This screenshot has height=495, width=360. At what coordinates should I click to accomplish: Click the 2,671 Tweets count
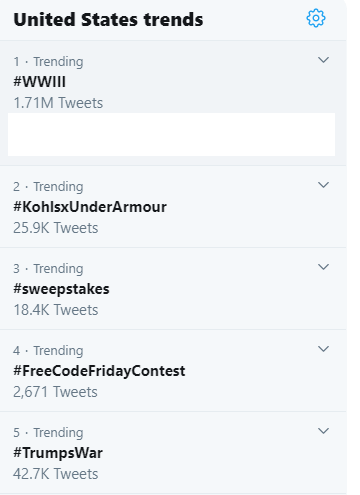point(55,392)
